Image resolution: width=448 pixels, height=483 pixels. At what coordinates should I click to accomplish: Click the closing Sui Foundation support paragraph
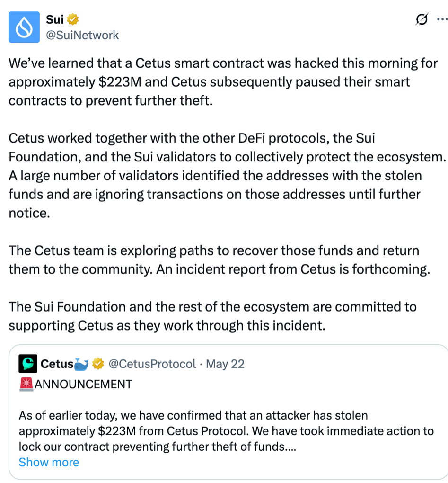(x=212, y=316)
